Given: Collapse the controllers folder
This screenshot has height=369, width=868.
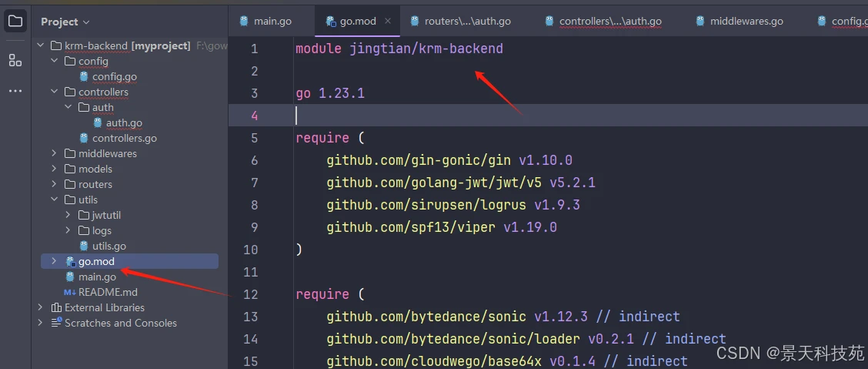Looking at the screenshot, I should (x=54, y=92).
